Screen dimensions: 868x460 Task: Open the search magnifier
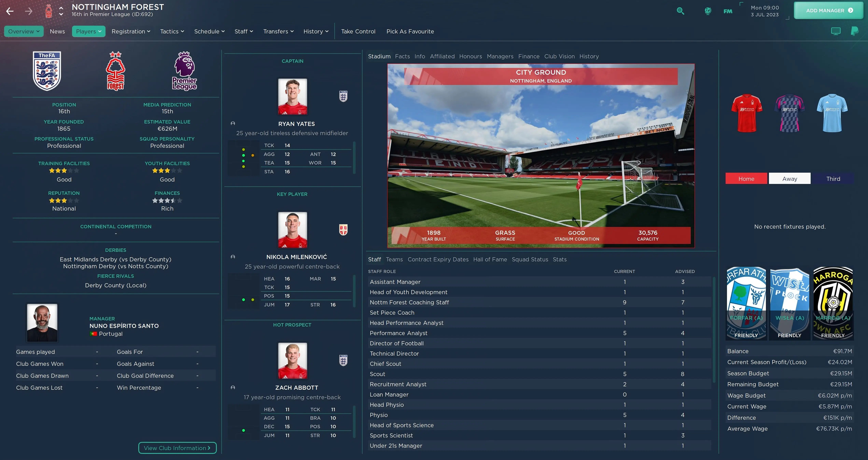tap(680, 11)
